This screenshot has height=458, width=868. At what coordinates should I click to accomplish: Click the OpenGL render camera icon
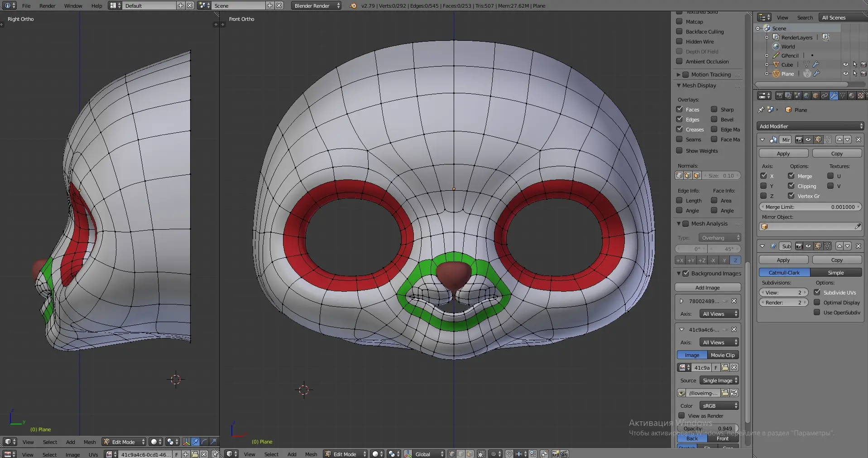555,454
